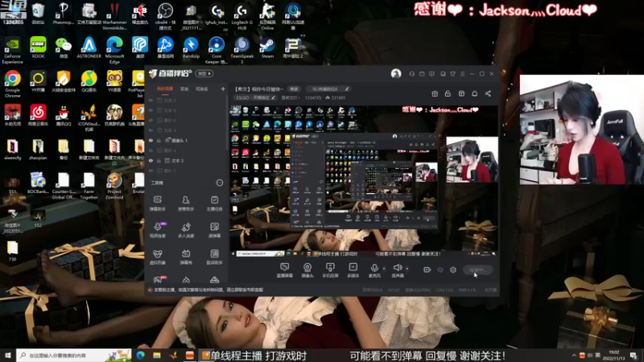644x362 pixels.
Task: Switch to the 我的场景 tab
Action: tap(165, 88)
